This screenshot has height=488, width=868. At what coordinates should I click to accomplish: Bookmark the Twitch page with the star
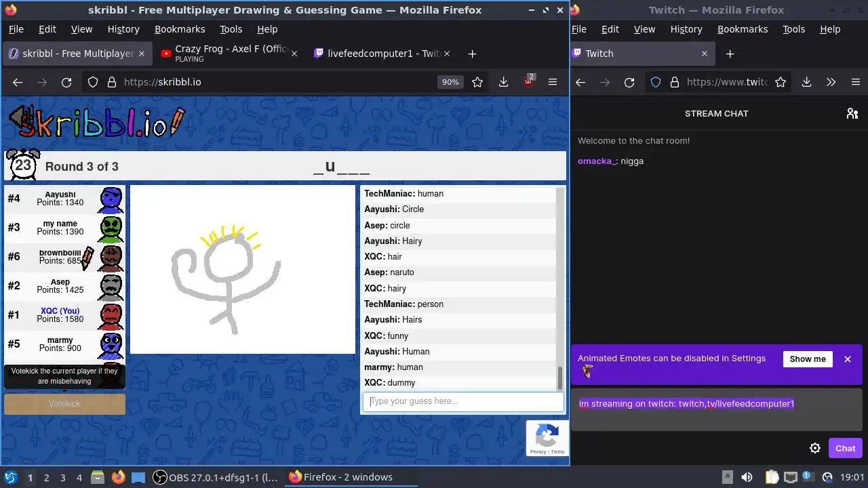[x=781, y=82]
